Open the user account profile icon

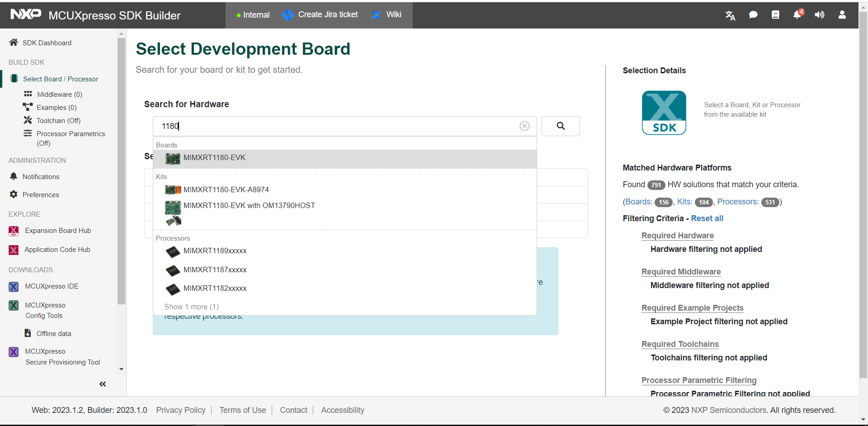pos(842,15)
